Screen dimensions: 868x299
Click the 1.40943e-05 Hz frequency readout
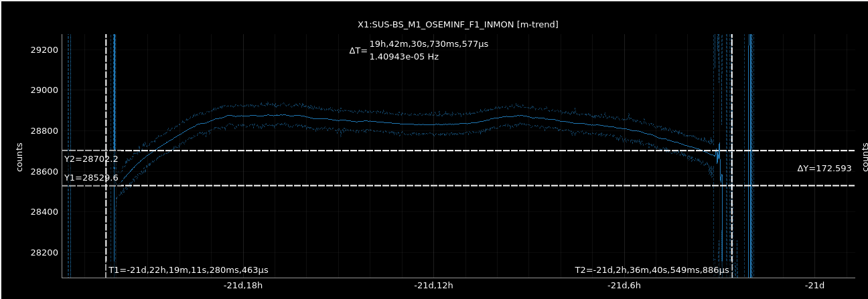(404, 57)
